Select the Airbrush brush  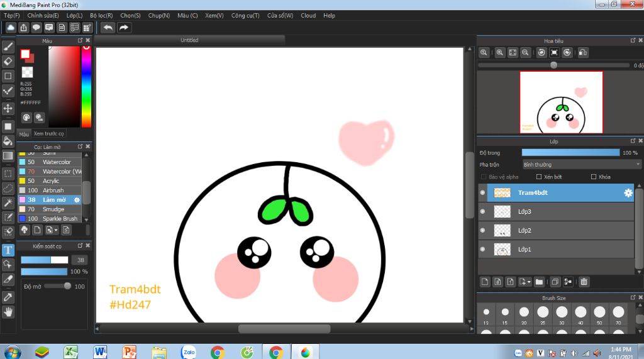point(50,191)
